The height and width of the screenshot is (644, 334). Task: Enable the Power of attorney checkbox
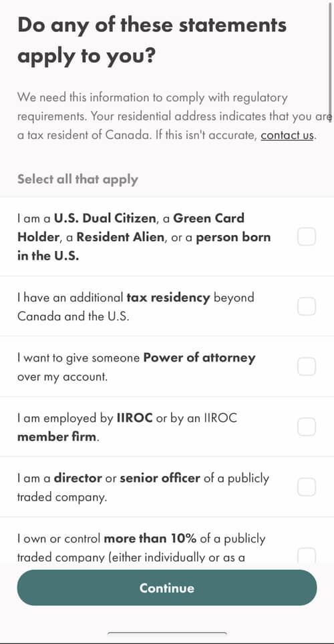pyautogui.click(x=307, y=366)
